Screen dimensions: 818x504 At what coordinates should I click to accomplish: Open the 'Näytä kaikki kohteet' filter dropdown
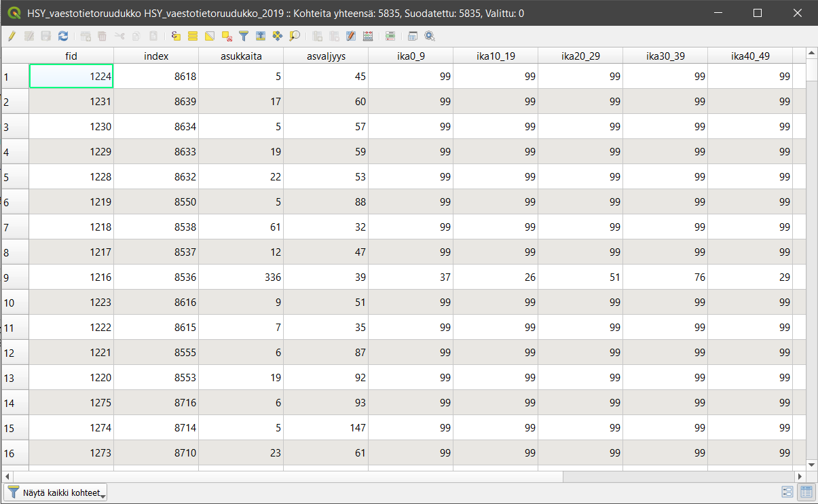click(56, 492)
